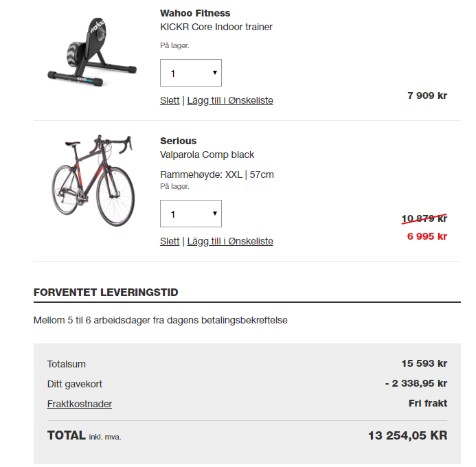476x467 pixels.
Task: Open quantity dropdown for Valparola Comp bike
Action: coord(190,214)
